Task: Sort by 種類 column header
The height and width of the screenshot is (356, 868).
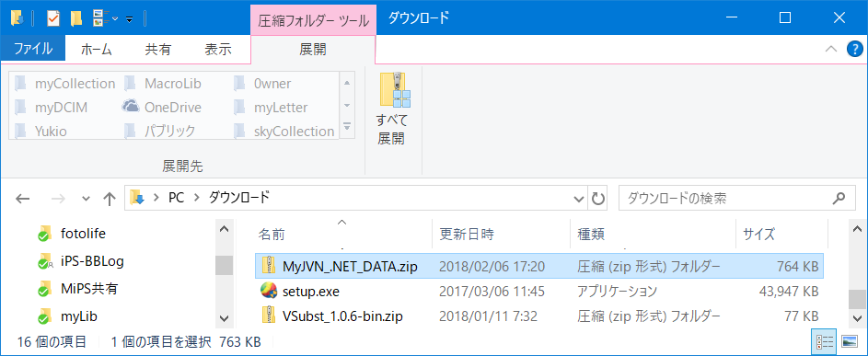Action: 654,235
